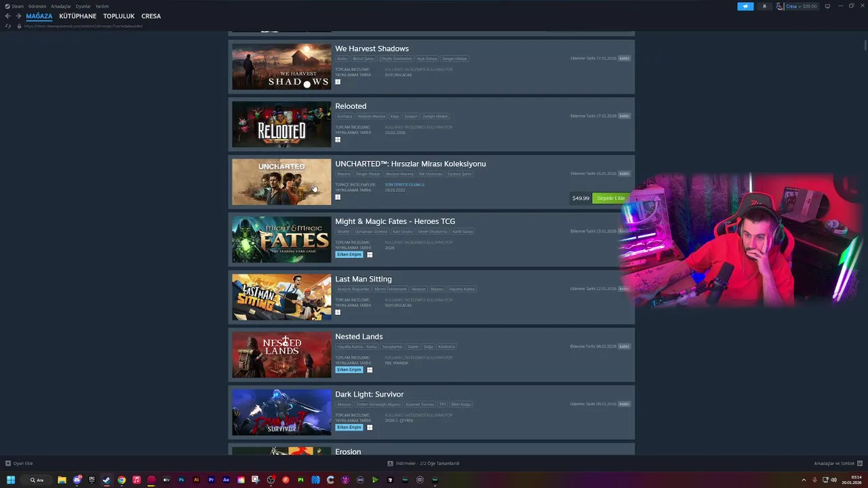Open Epic Games launcher from the taskbar
This screenshot has width=868, height=488.
pyautogui.click(x=92, y=480)
